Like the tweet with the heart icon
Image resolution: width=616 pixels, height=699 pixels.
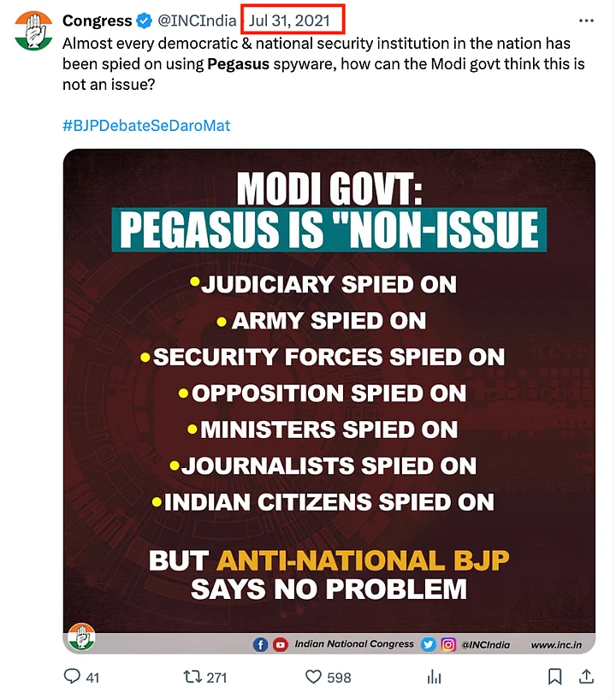pyautogui.click(x=315, y=677)
